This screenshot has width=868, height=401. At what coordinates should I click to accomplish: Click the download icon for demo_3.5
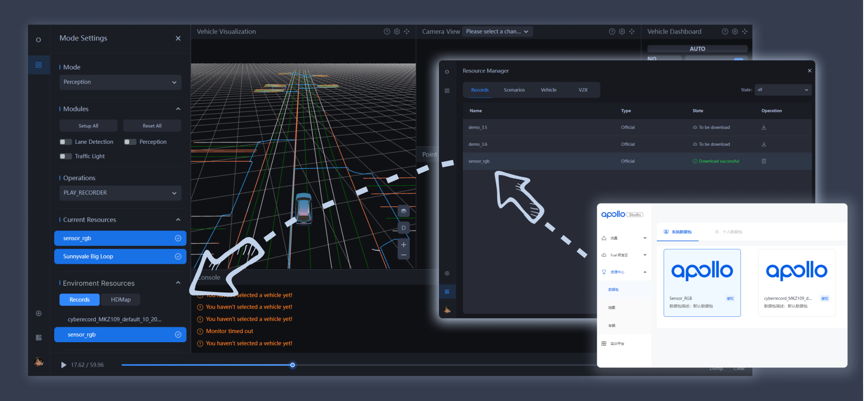point(764,127)
